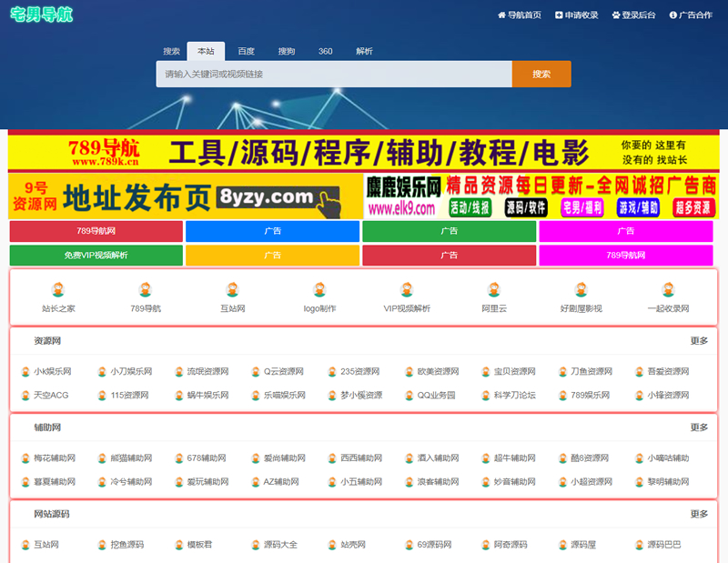The width and height of the screenshot is (728, 563).
Task: Switch to the 百度 search tab
Action: pos(246,51)
